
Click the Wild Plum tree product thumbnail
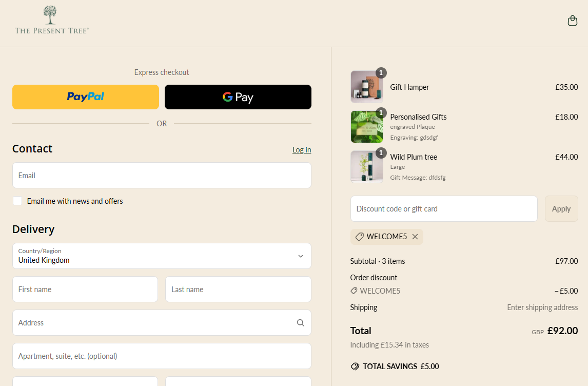click(x=366, y=167)
